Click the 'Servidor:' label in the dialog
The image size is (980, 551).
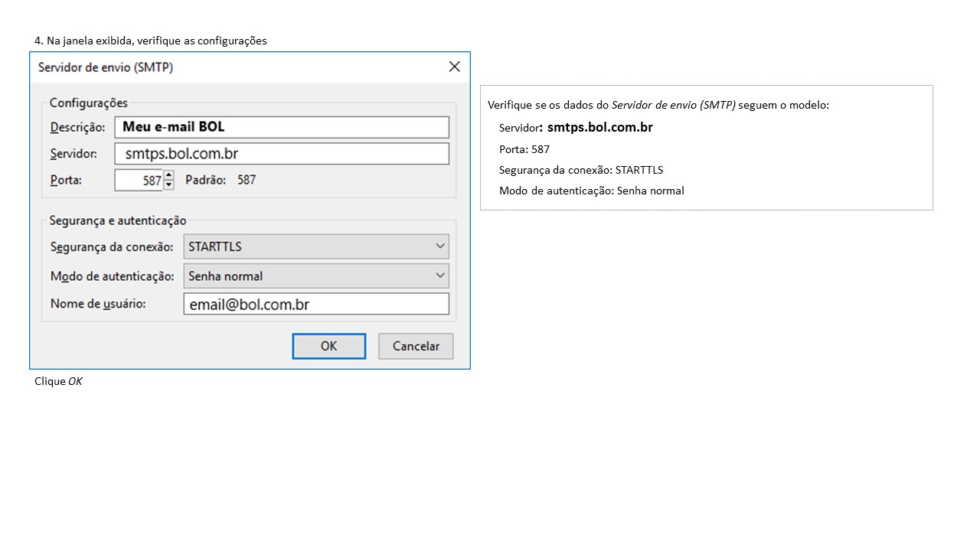(73, 154)
